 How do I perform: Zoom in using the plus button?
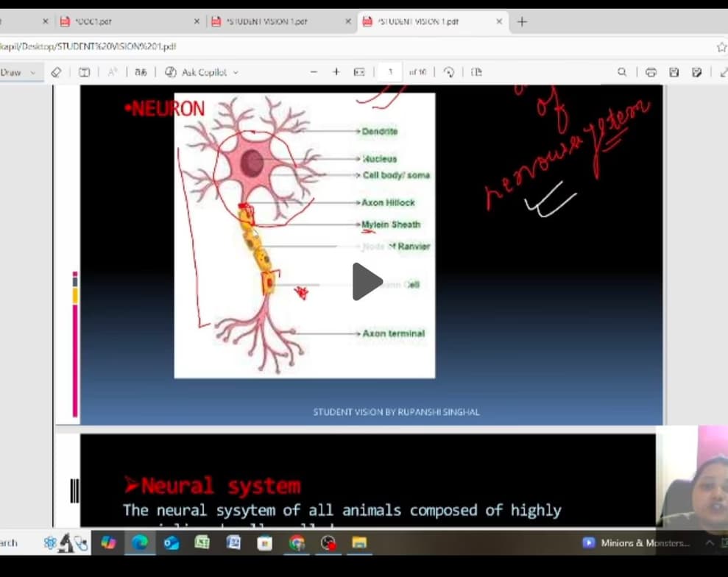pos(336,72)
